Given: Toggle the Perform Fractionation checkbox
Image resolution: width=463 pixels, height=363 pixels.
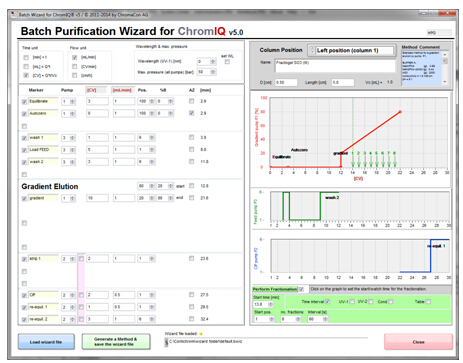Looking at the screenshot, I should [x=301, y=289].
